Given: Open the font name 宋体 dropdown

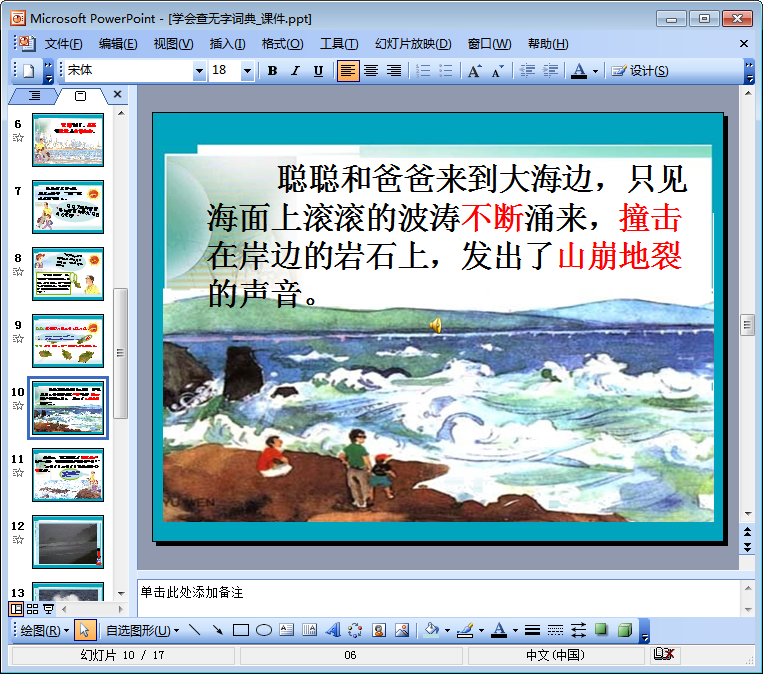Looking at the screenshot, I should (199, 71).
